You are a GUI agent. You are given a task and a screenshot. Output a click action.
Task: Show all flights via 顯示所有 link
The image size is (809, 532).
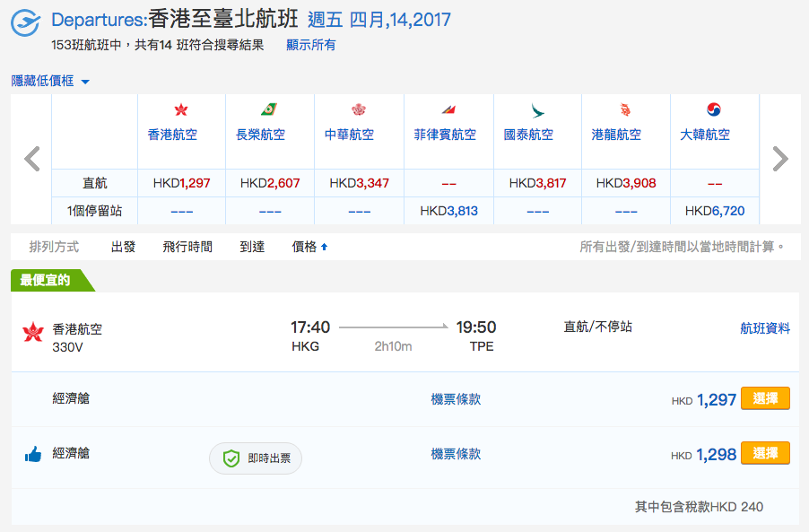[x=310, y=45]
